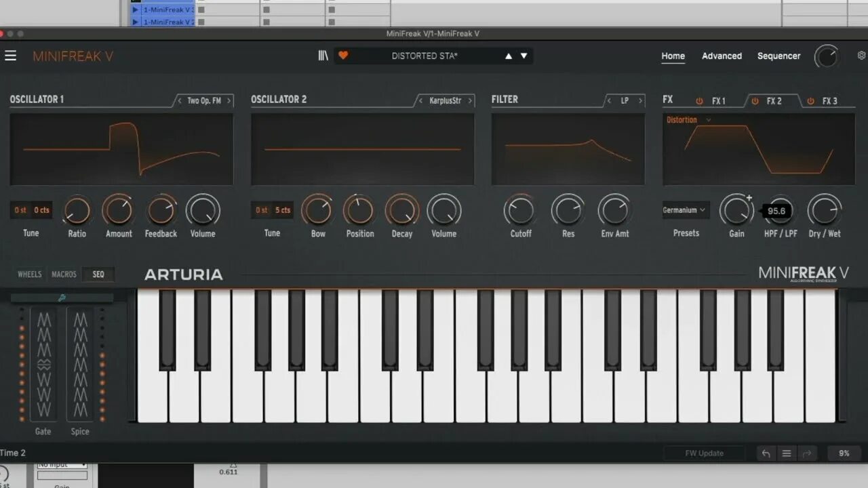This screenshot has height=488, width=868.
Task: Open the Advanced page tab
Action: [x=722, y=56]
